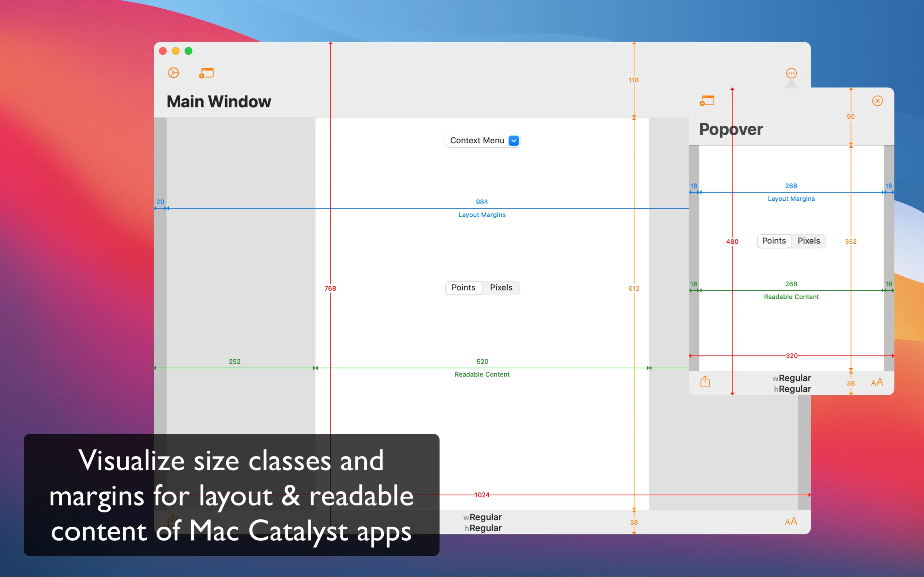This screenshot has height=577, width=924.
Task: Click blue chevron beside Context Menu
Action: point(514,141)
